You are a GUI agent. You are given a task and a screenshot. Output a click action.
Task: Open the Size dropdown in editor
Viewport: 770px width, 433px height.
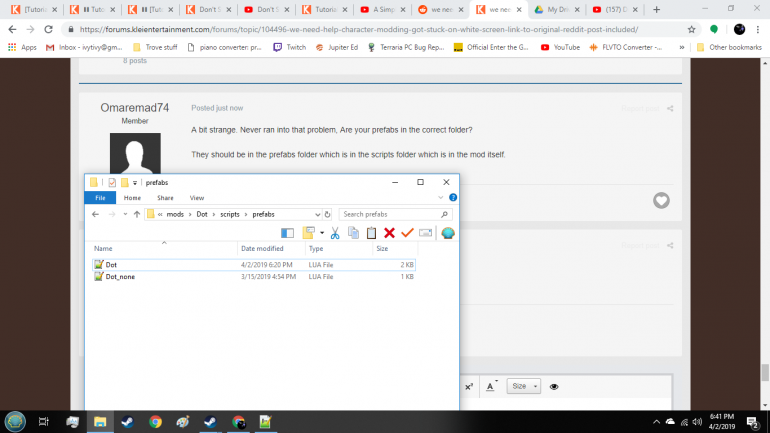[524, 386]
